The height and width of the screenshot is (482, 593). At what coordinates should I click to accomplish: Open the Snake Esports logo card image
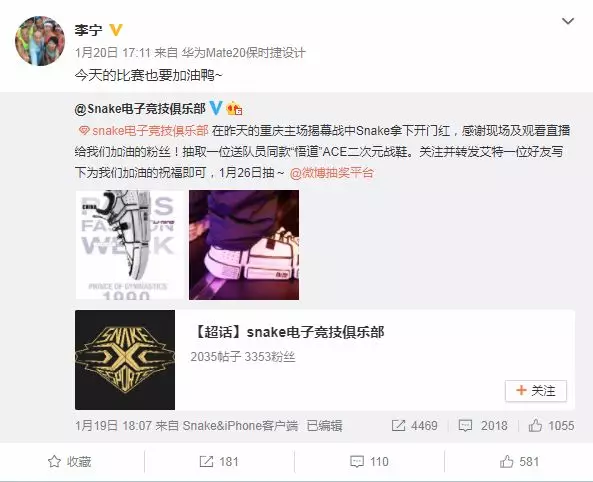[125, 360]
